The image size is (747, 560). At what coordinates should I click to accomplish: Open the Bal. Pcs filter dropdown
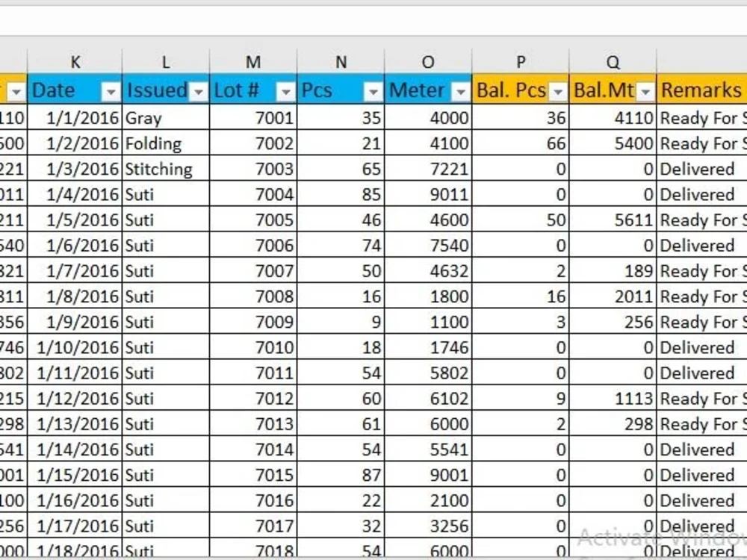click(x=557, y=91)
